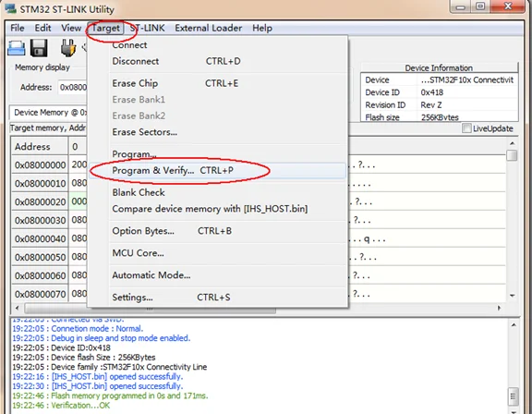Select the 0x08000000 address row
Image resolution: width=532 pixels, height=414 pixels.
40,165
